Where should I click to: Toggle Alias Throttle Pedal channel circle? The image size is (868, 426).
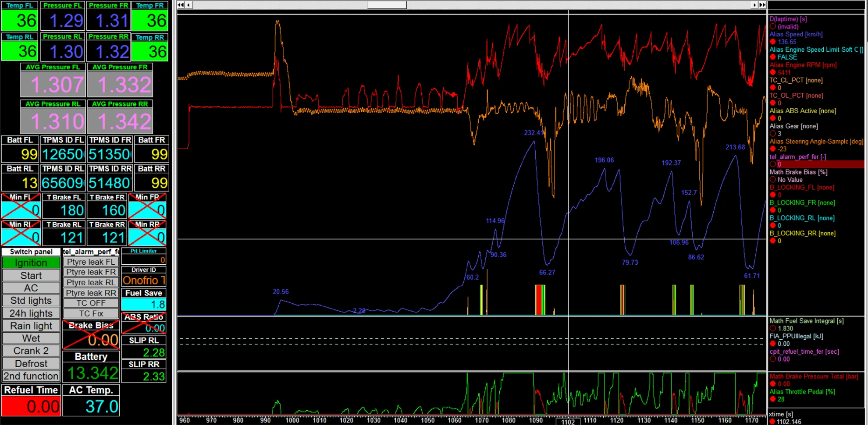(x=773, y=399)
